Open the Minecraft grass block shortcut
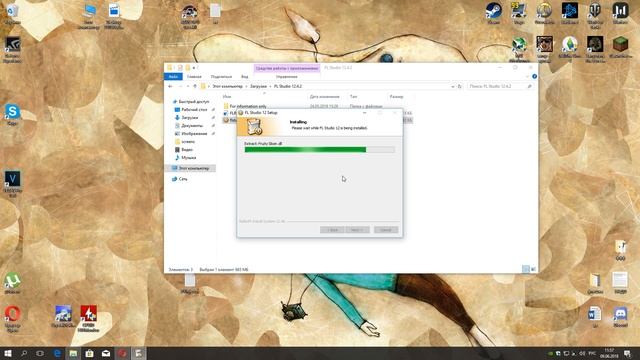This screenshot has width=640, height=360. point(620,46)
